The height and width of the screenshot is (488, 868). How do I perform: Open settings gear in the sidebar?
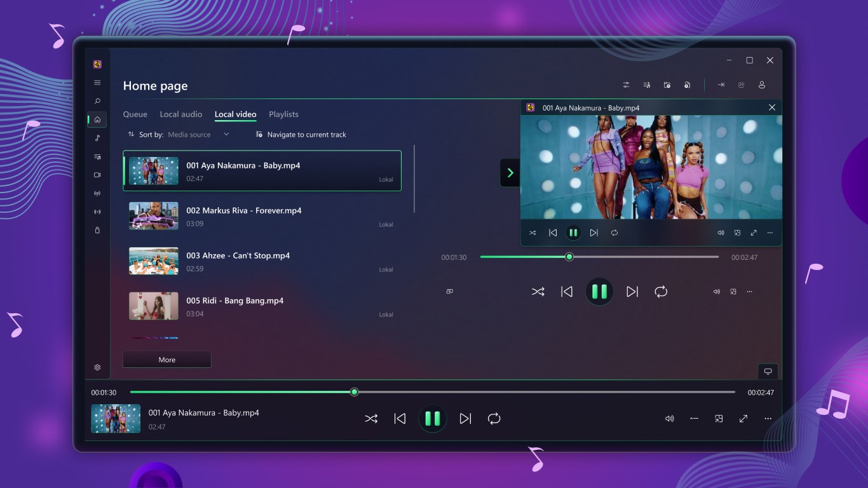point(97,367)
